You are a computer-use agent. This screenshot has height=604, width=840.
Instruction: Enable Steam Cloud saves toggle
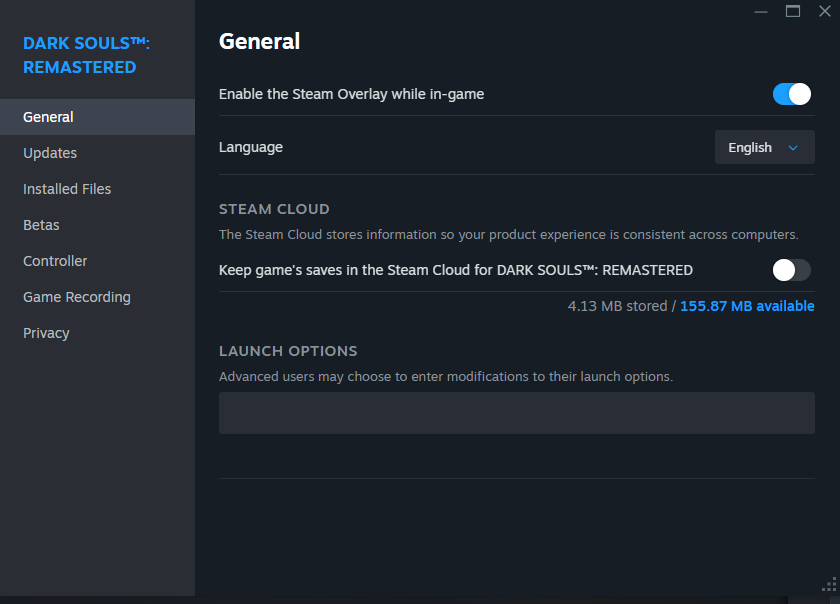(791, 270)
